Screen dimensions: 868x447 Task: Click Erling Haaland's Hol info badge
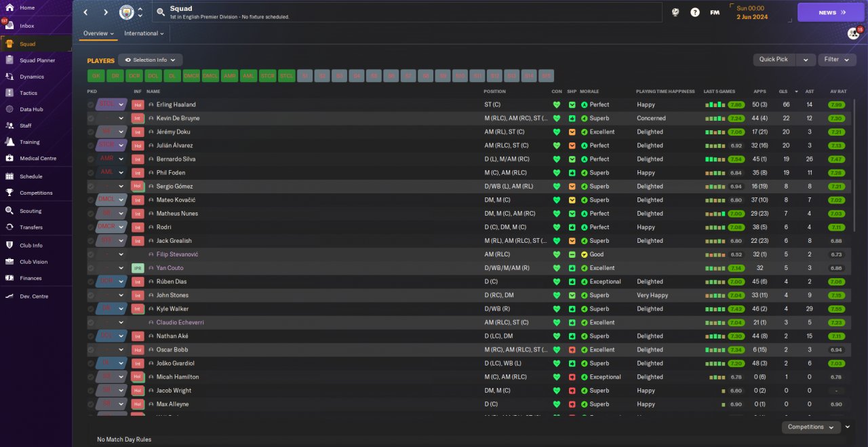[138, 105]
